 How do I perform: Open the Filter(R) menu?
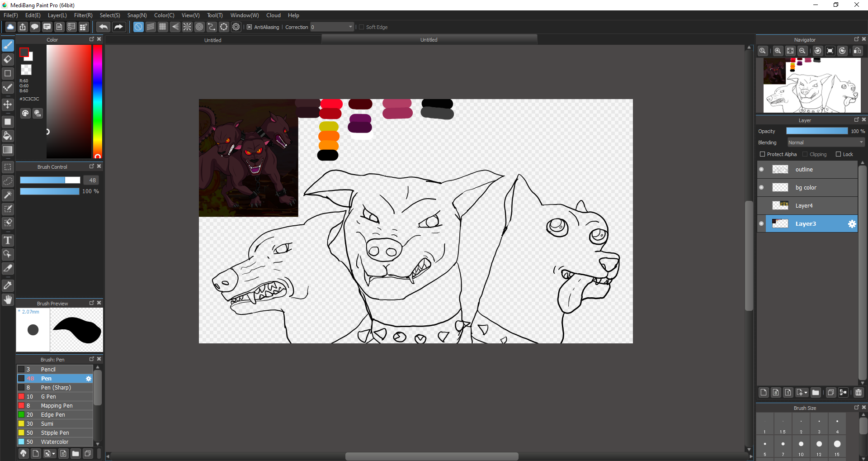pyautogui.click(x=83, y=15)
